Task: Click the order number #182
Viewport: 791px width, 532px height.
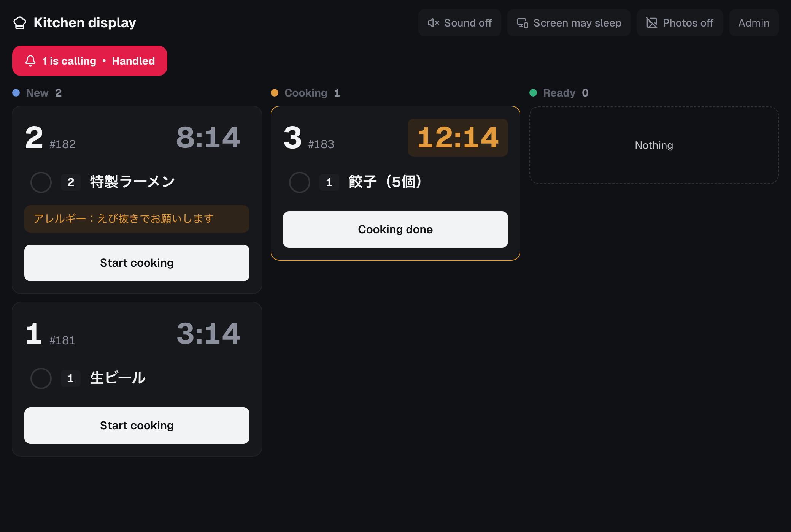Action: (62, 144)
